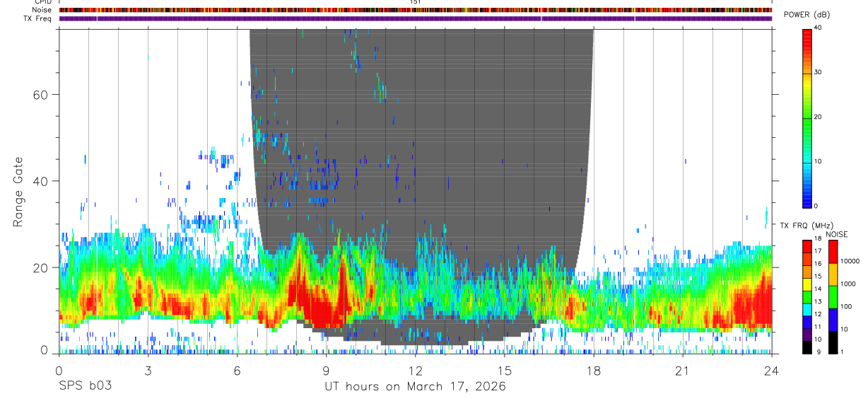Click the 'TX Freq' row label at top
The height and width of the screenshot is (401, 868).
(38, 18)
